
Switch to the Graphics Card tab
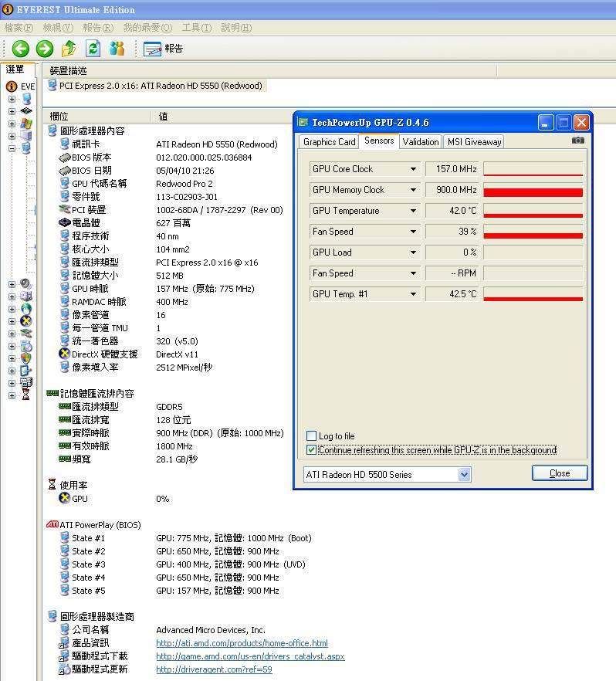click(x=329, y=142)
